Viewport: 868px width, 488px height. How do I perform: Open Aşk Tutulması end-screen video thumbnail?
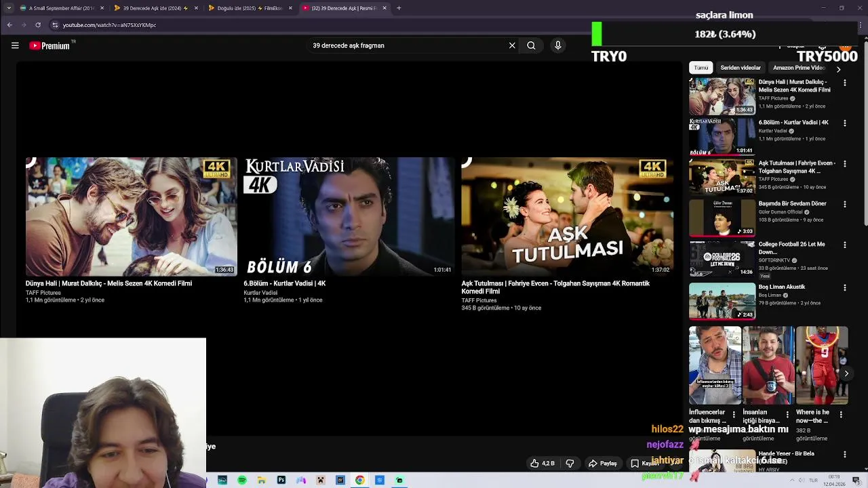pos(567,216)
